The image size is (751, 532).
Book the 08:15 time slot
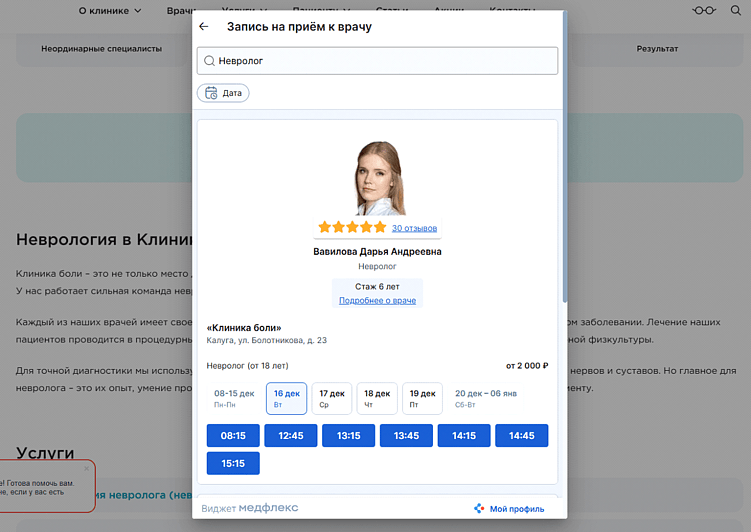pos(233,436)
